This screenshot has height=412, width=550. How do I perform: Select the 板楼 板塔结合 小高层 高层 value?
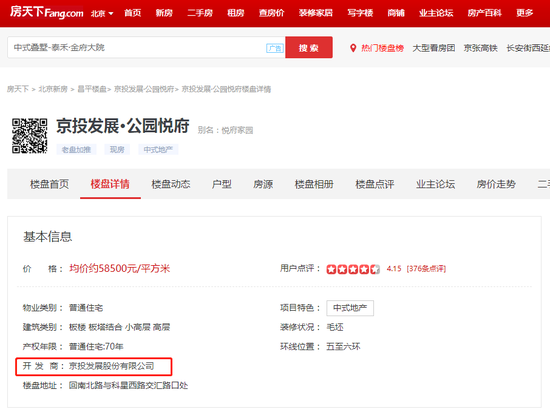click(x=120, y=327)
